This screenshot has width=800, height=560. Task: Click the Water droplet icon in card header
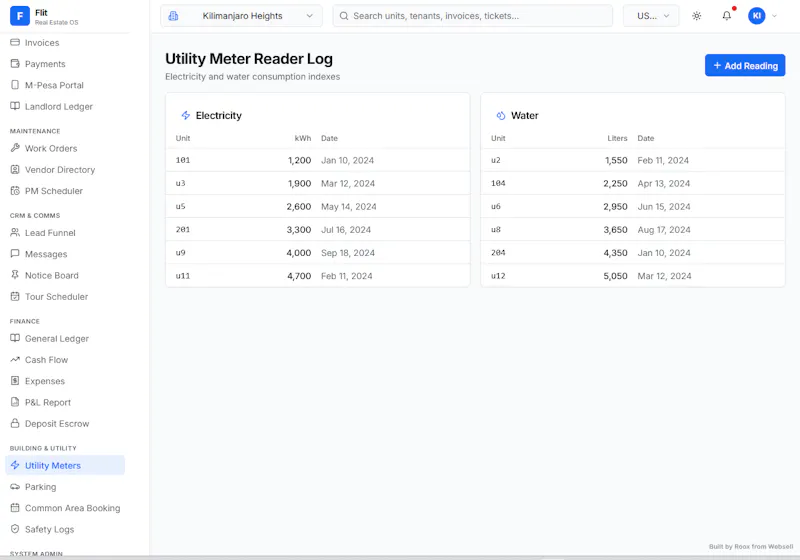pos(501,115)
